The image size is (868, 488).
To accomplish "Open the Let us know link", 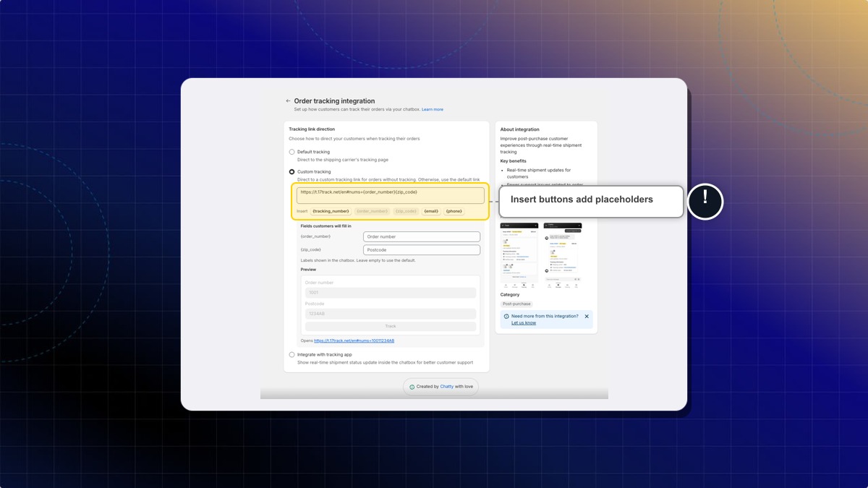I will click(x=524, y=323).
